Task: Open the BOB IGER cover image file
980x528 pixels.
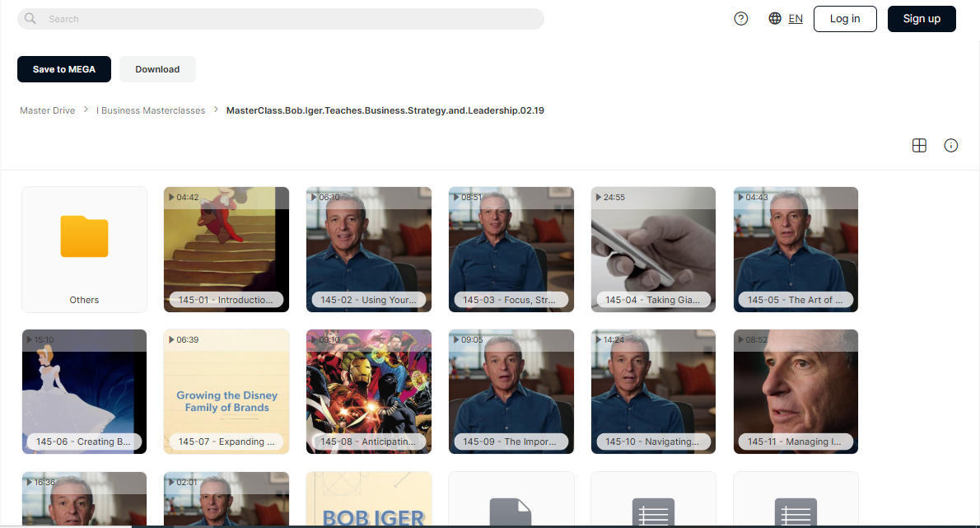Action: tap(369, 498)
